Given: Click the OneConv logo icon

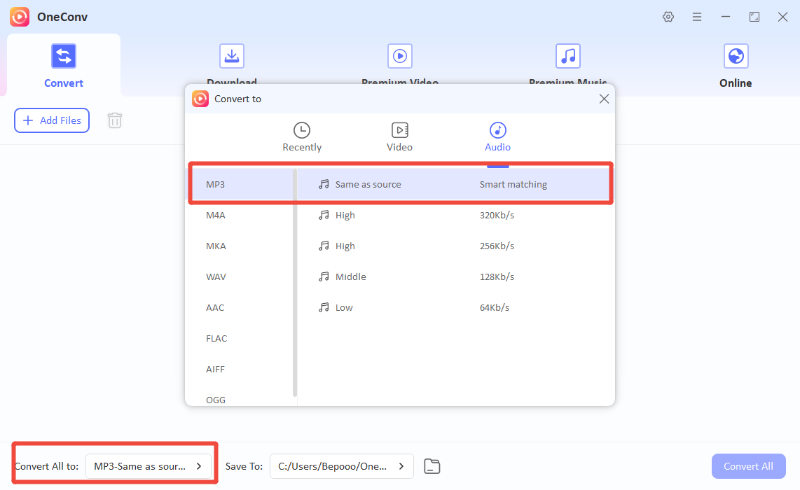Looking at the screenshot, I should (19, 17).
